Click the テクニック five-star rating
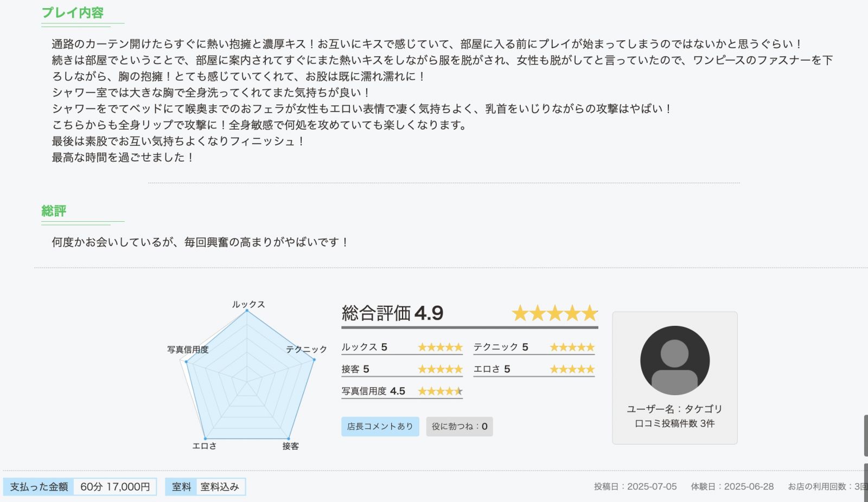 point(572,347)
